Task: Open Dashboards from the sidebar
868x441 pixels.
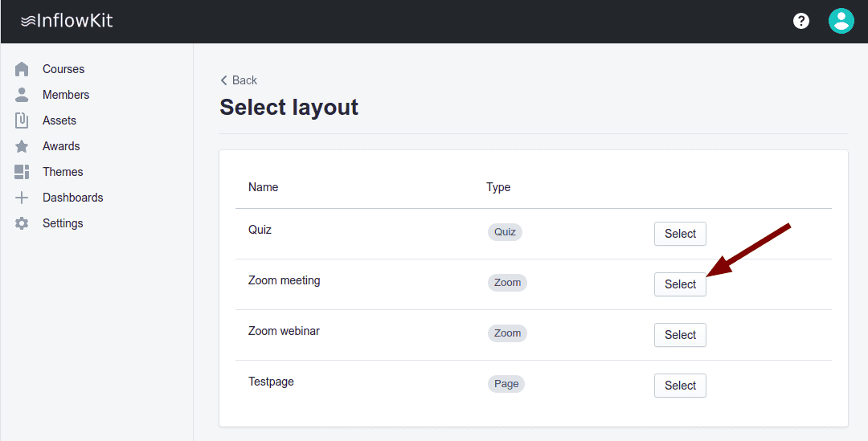Action: point(72,198)
